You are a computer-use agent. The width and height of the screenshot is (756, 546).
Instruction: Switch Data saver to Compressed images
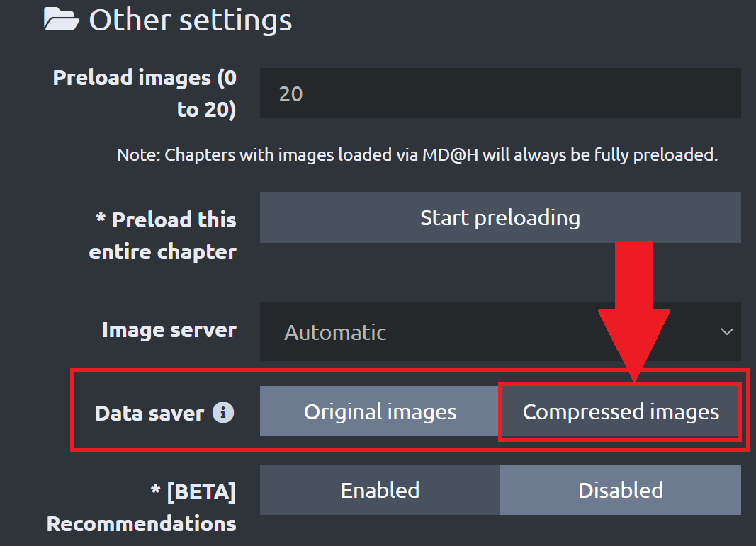[621, 411]
